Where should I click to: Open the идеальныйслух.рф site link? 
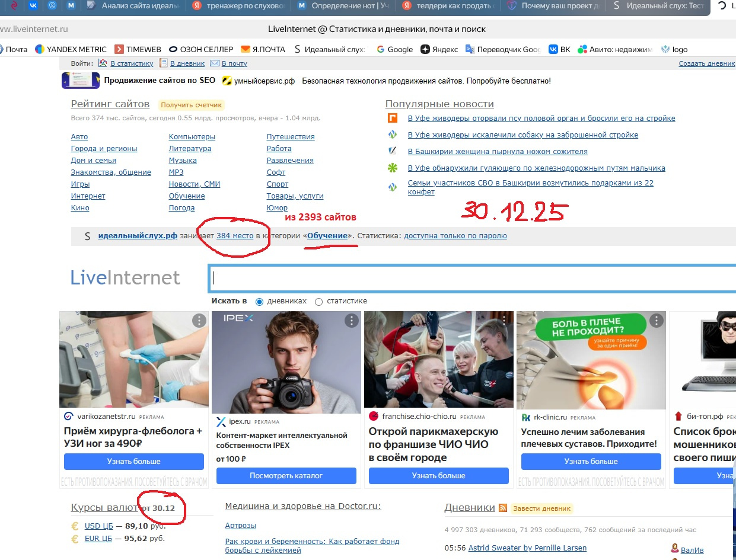tap(138, 236)
